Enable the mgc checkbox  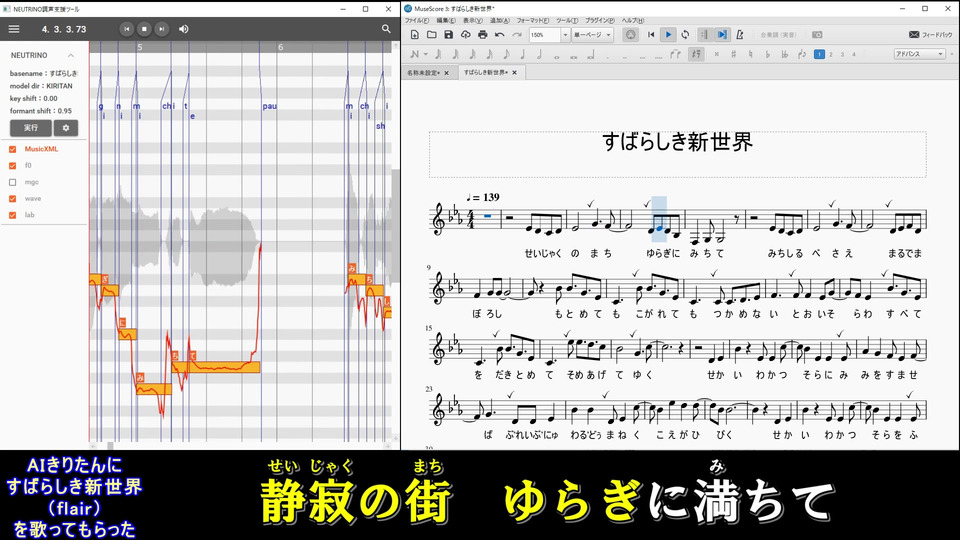13,182
